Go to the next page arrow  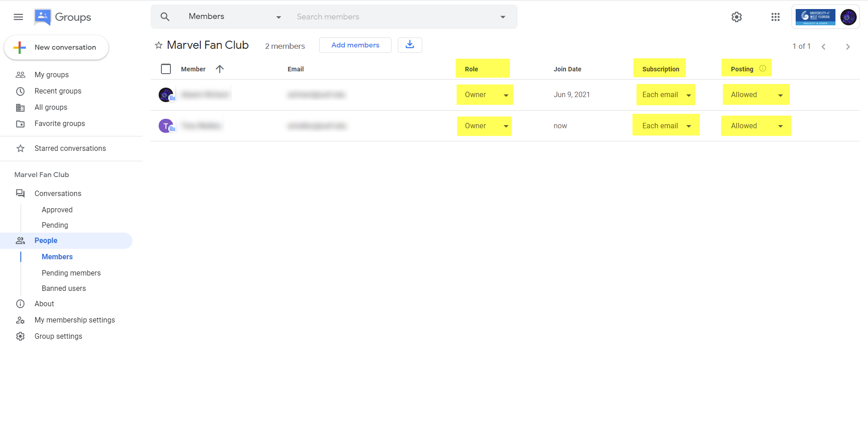pos(848,47)
